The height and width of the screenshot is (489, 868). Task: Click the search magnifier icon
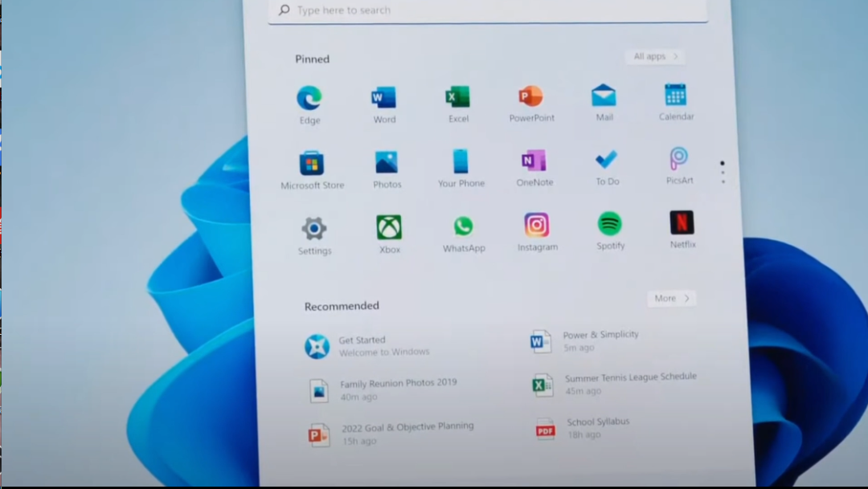pyautogui.click(x=284, y=10)
